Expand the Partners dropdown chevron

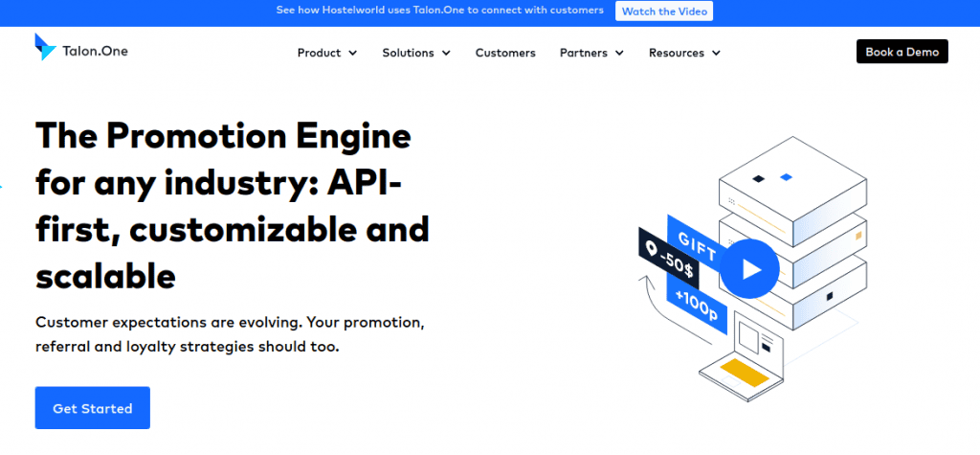[x=619, y=54]
